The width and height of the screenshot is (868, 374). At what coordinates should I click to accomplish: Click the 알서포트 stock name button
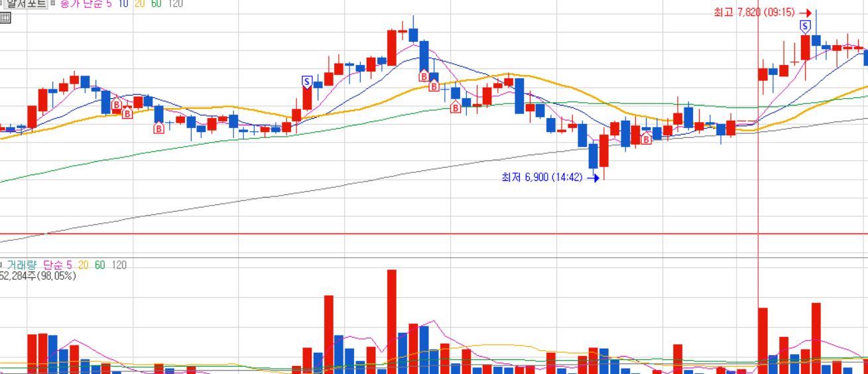click(x=25, y=3)
